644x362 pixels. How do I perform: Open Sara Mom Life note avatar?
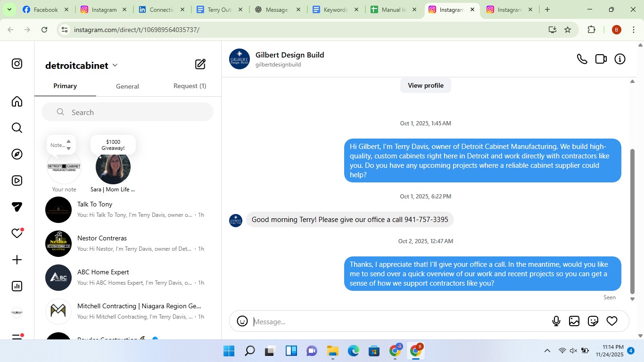click(x=113, y=167)
